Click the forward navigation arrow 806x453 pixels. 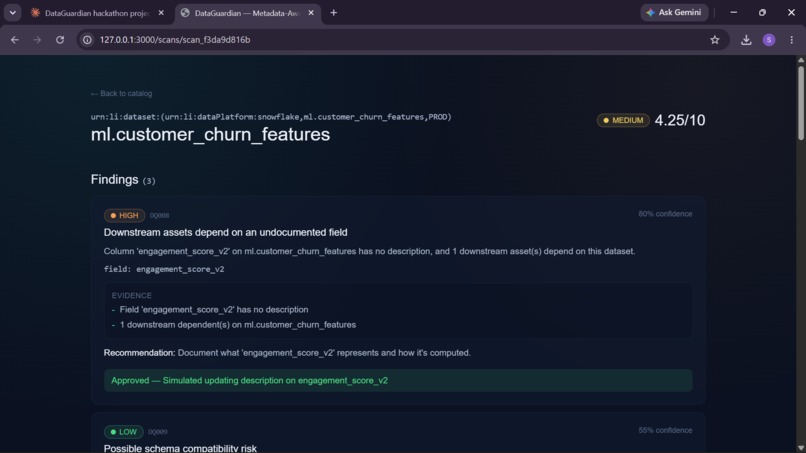[37, 40]
